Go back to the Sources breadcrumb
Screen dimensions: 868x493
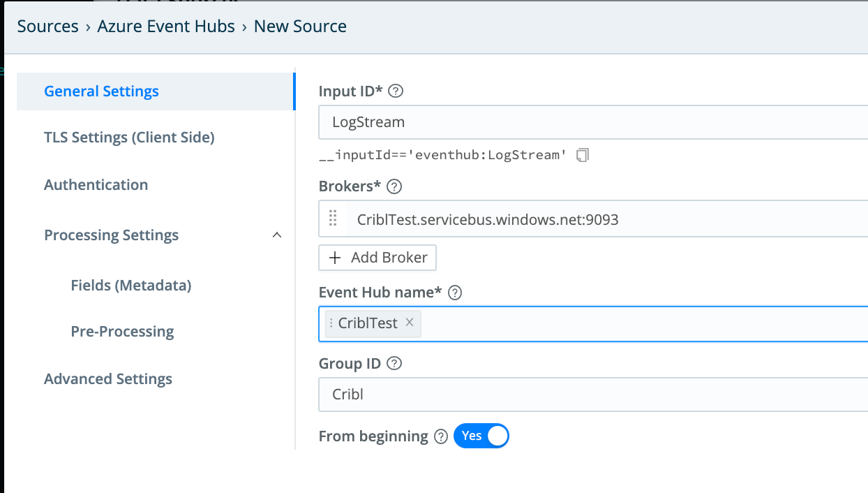pyautogui.click(x=48, y=27)
